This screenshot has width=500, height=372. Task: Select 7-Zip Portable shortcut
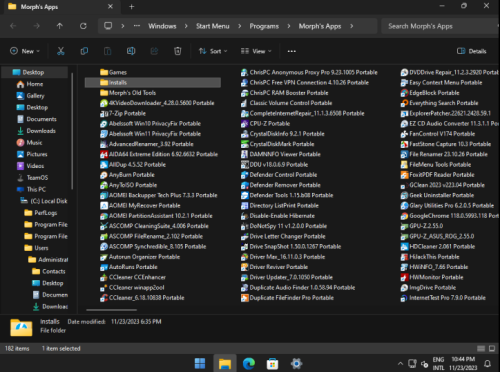(x=123, y=113)
